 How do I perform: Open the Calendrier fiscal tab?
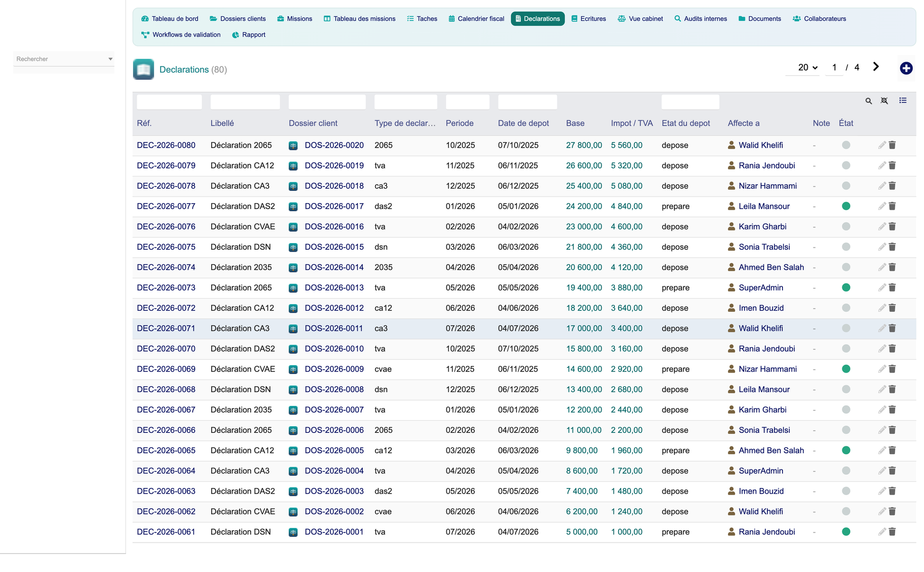click(x=476, y=19)
